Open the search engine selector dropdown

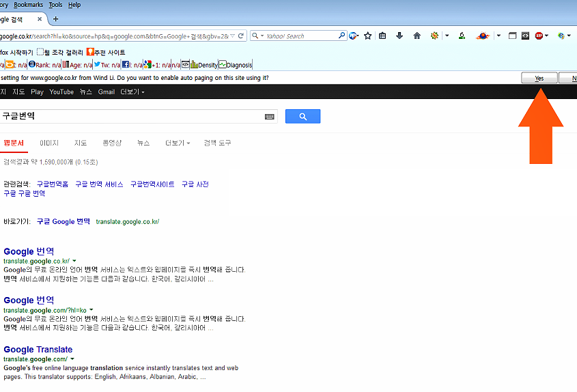[x=257, y=36]
